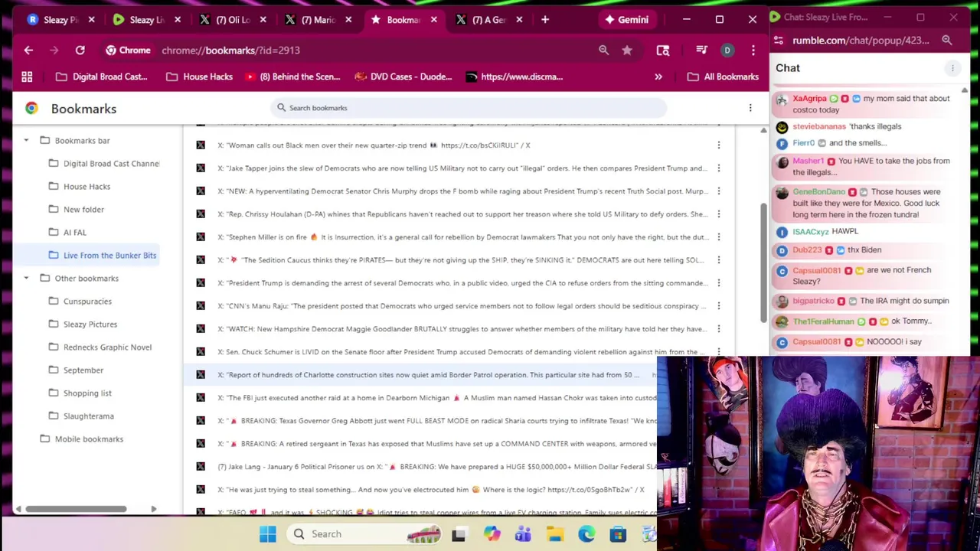The width and height of the screenshot is (980, 551).
Task: Open Microsoft Edge from taskbar
Action: 586,534
